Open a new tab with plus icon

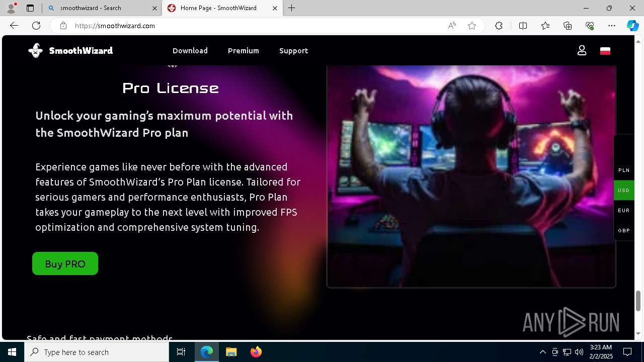click(x=292, y=8)
